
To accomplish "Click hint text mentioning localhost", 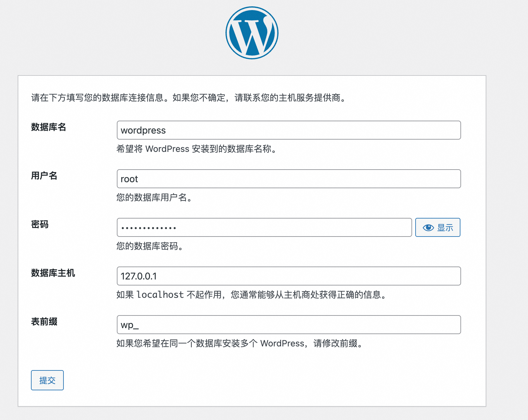I will click(x=251, y=295).
